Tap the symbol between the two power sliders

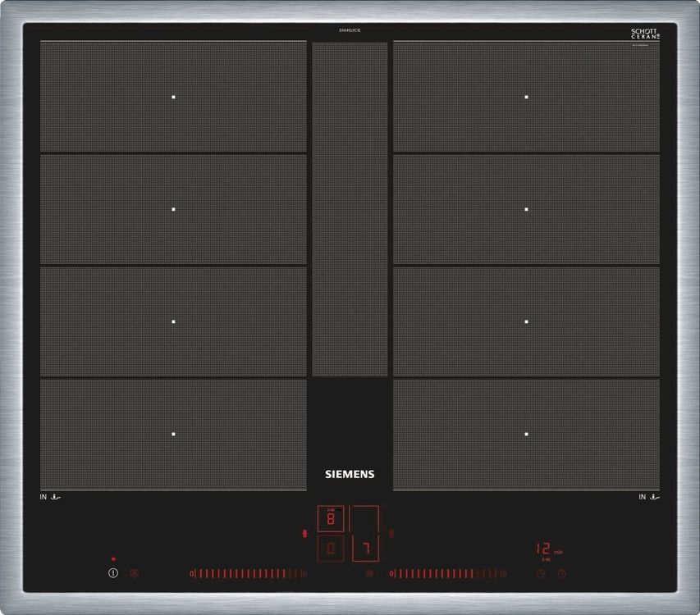point(369,573)
